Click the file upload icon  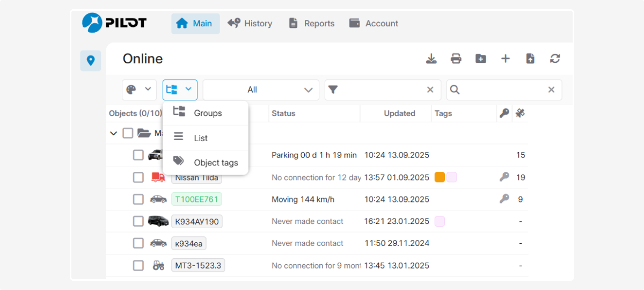click(x=530, y=59)
